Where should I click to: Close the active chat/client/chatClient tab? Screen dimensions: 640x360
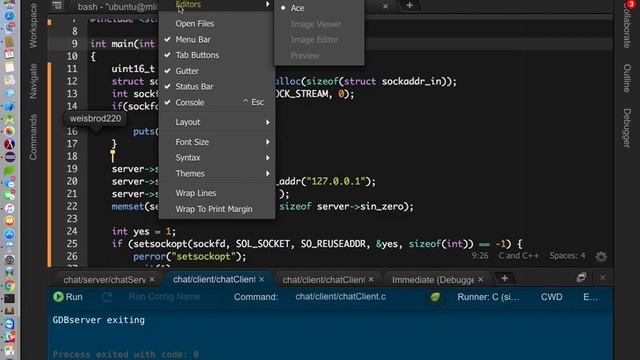tap(261, 279)
